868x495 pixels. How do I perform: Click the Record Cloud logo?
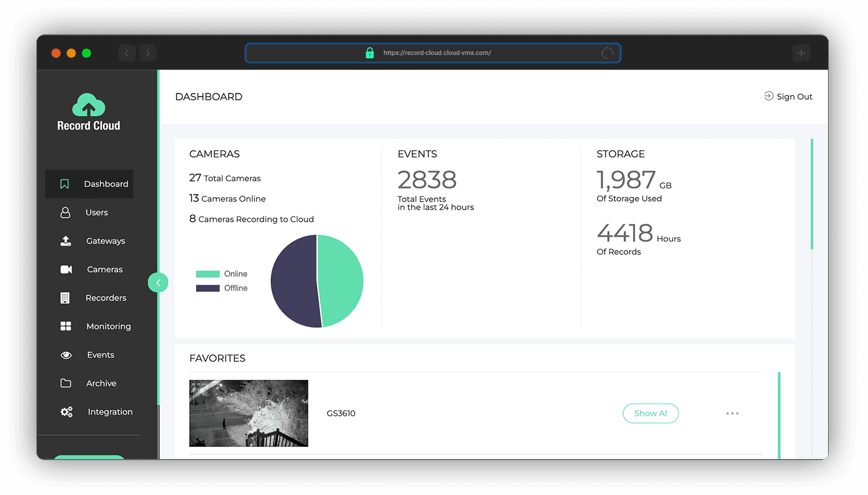[x=89, y=112]
